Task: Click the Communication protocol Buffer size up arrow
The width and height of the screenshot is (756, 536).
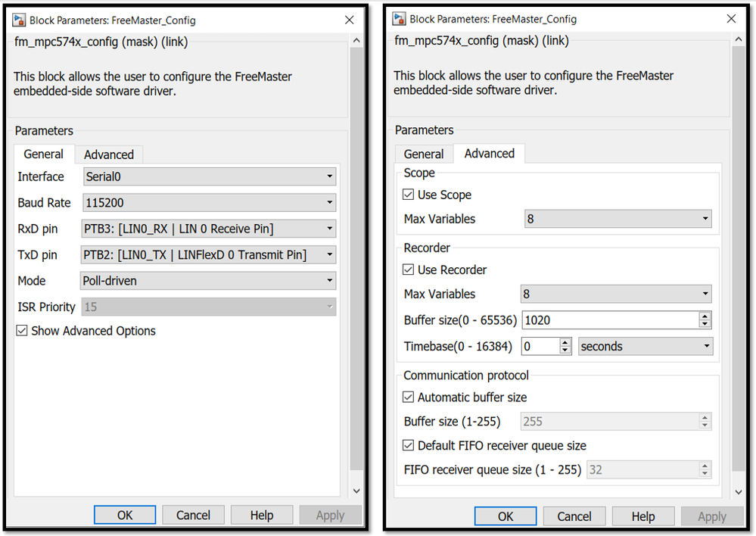Action: pos(705,418)
